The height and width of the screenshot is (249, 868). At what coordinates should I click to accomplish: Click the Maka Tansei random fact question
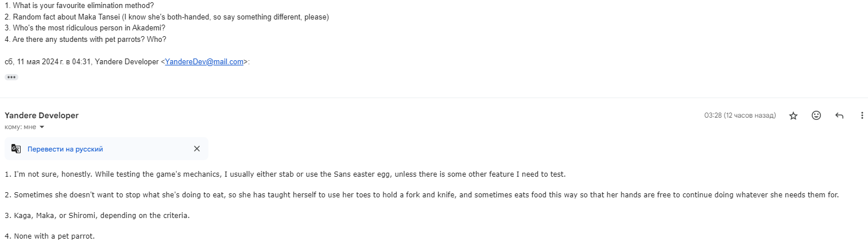click(166, 17)
